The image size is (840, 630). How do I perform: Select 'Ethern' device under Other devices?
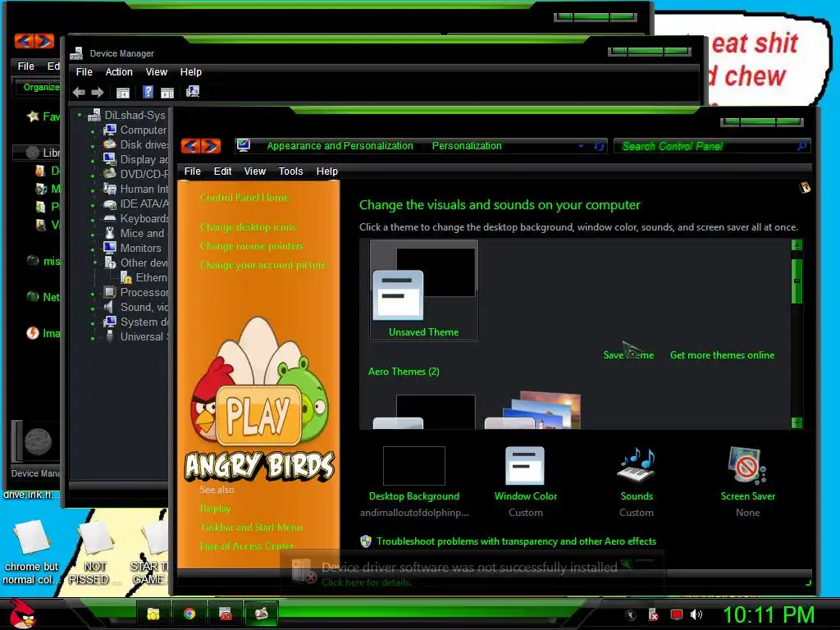click(144, 277)
